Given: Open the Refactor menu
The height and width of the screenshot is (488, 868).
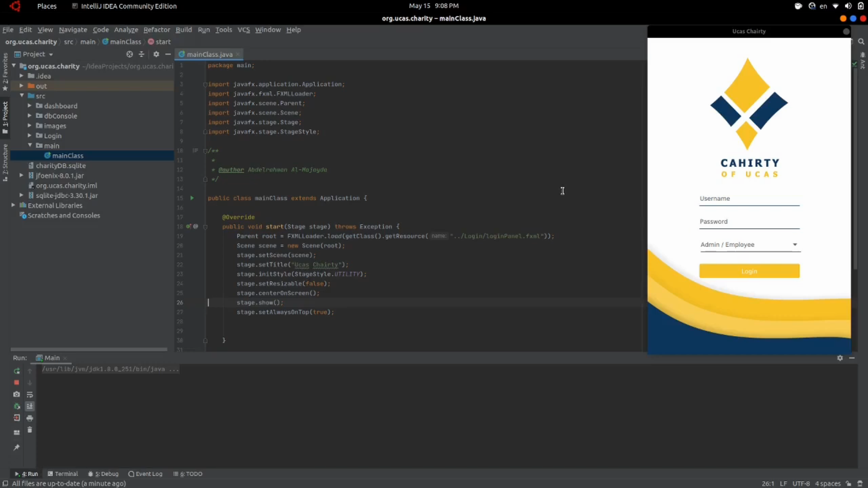Looking at the screenshot, I should point(156,30).
